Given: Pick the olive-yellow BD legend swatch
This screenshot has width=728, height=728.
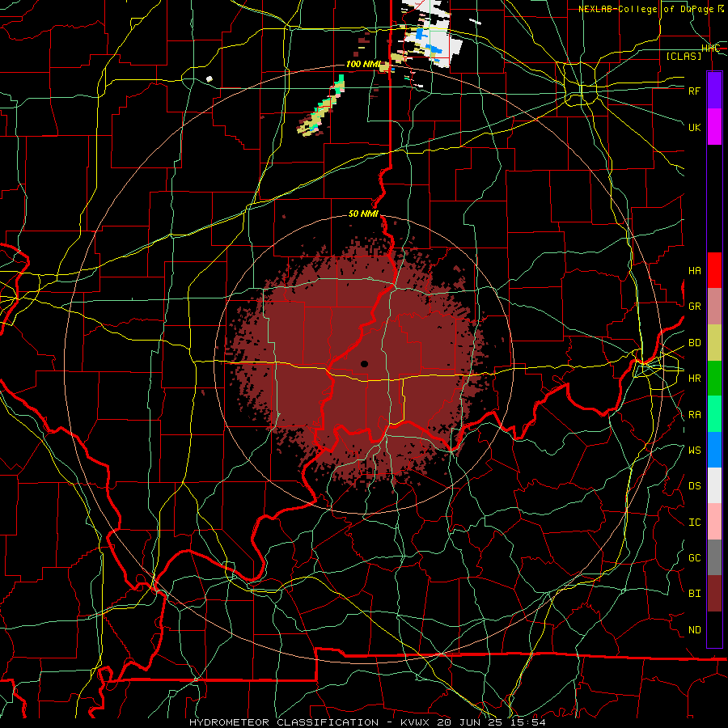Looking at the screenshot, I should coord(714,343).
